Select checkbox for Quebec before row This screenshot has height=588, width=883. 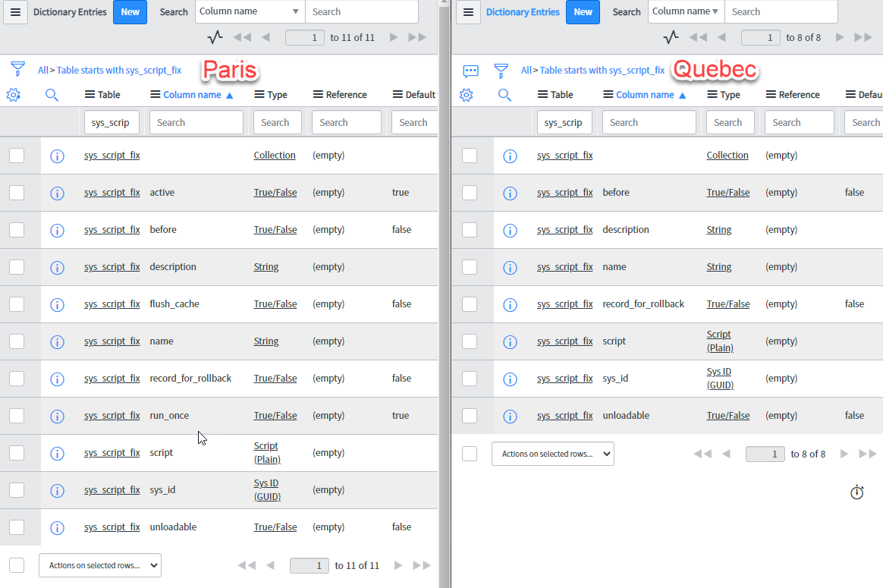[470, 193]
